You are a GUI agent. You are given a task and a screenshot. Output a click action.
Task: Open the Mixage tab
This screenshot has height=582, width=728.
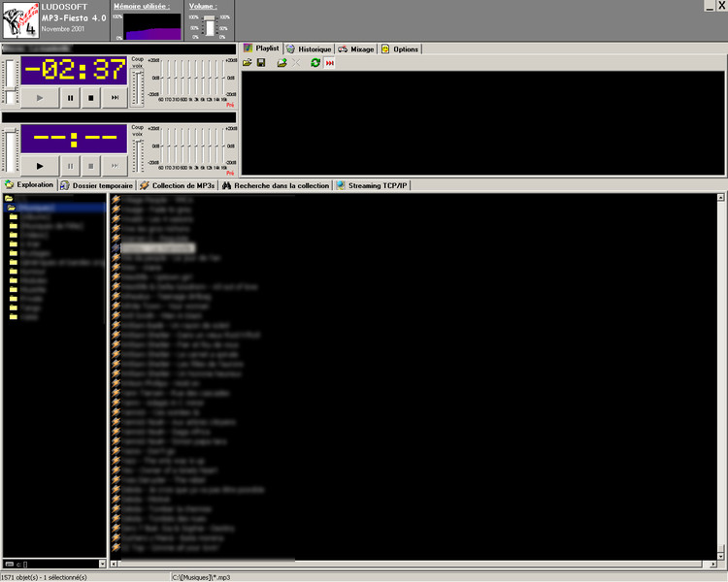click(x=356, y=48)
